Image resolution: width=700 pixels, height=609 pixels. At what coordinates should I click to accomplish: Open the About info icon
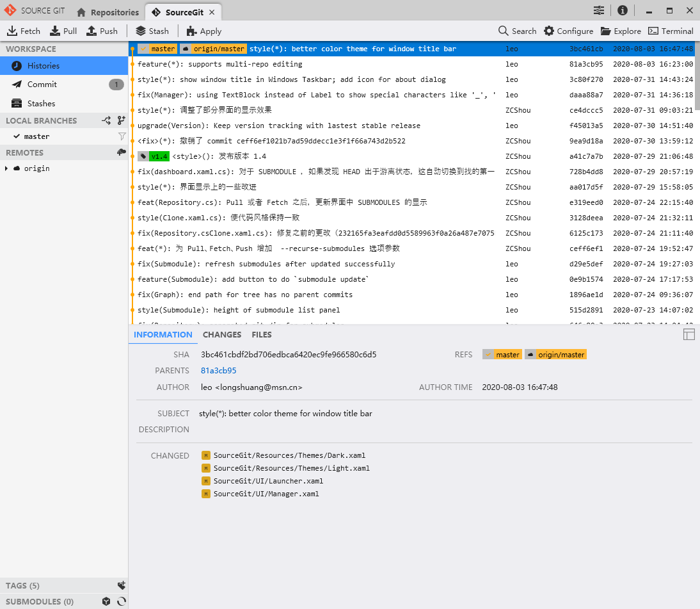coord(623,10)
